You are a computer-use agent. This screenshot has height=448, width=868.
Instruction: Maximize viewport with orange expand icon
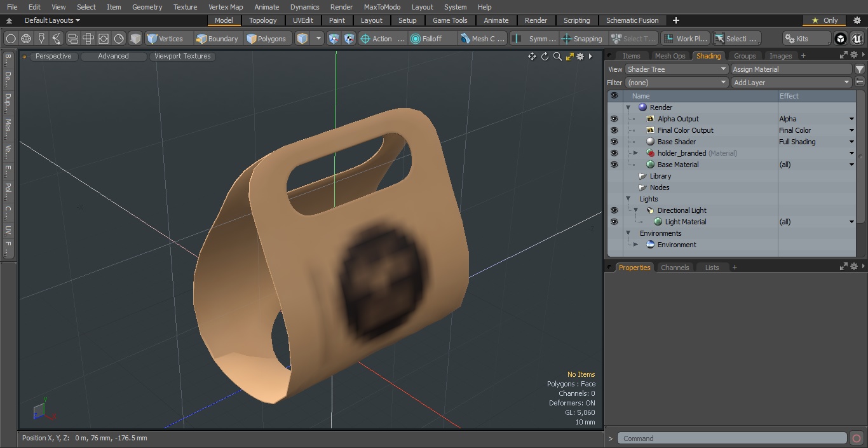(x=569, y=57)
